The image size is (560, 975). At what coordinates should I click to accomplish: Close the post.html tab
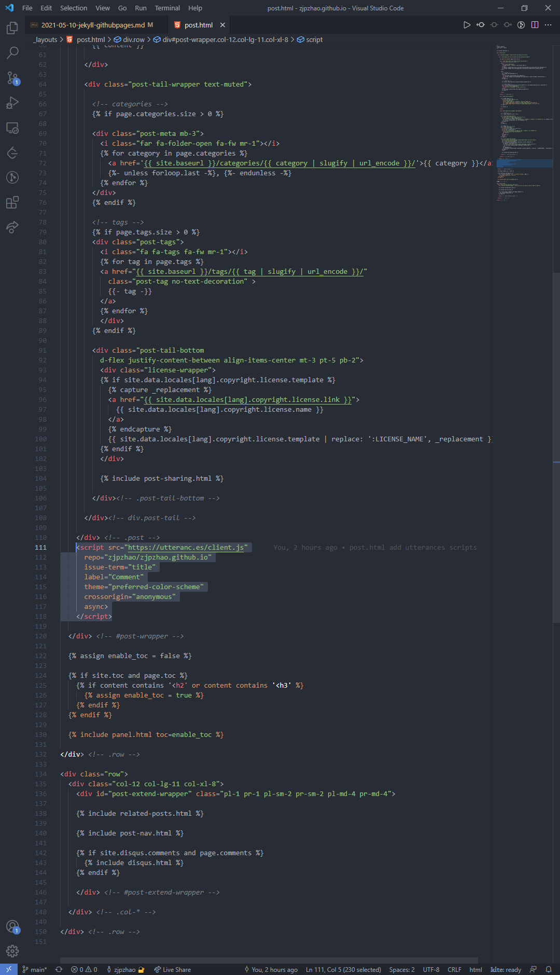(222, 25)
